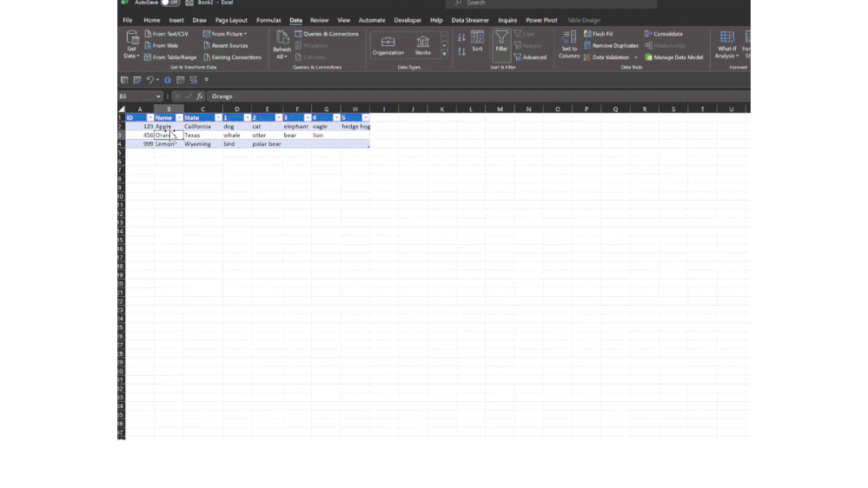Open the Name Box dropdown arrow
Viewport: 868px width, 488px height.
pyautogui.click(x=158, y=96)
